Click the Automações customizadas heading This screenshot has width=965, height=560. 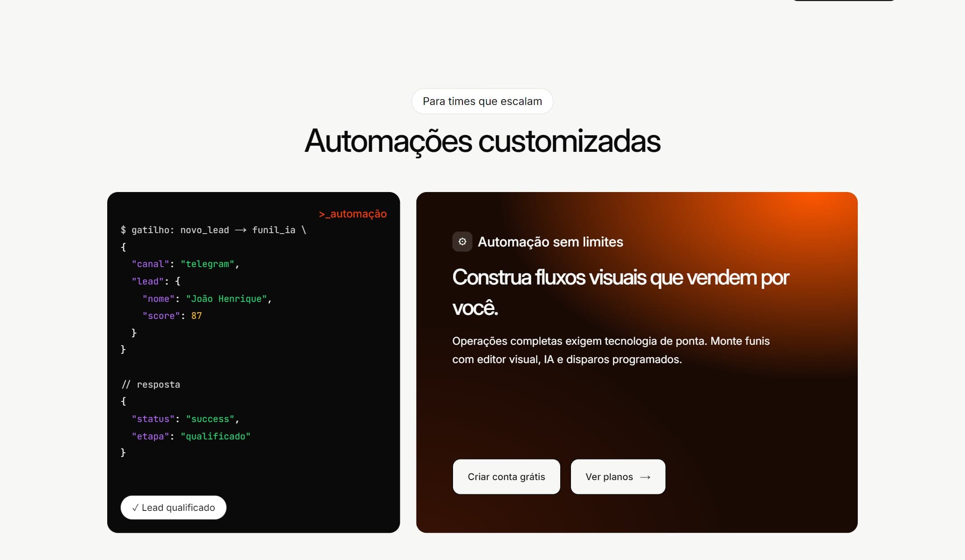(x=482, y=141)
